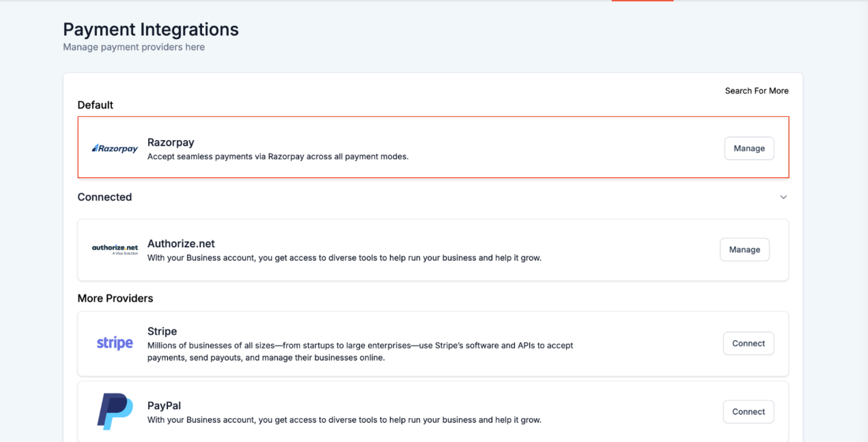
Task: Click the Authorize.net logo icon
Action: 115,249
